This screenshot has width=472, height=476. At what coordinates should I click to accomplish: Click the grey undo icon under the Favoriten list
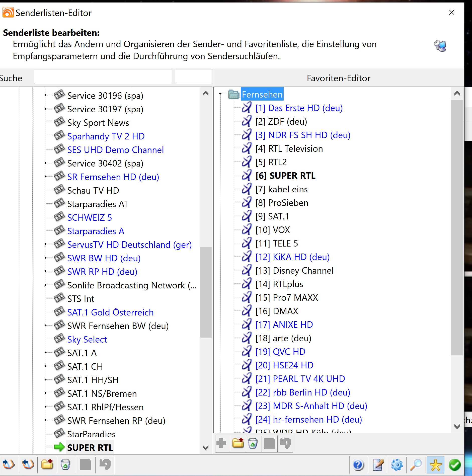tap(285, 443)
